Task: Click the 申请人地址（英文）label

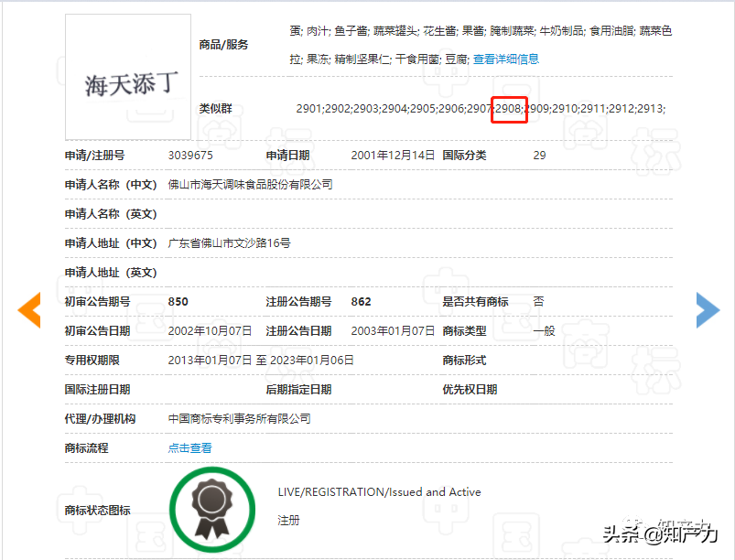Action: 111,273
